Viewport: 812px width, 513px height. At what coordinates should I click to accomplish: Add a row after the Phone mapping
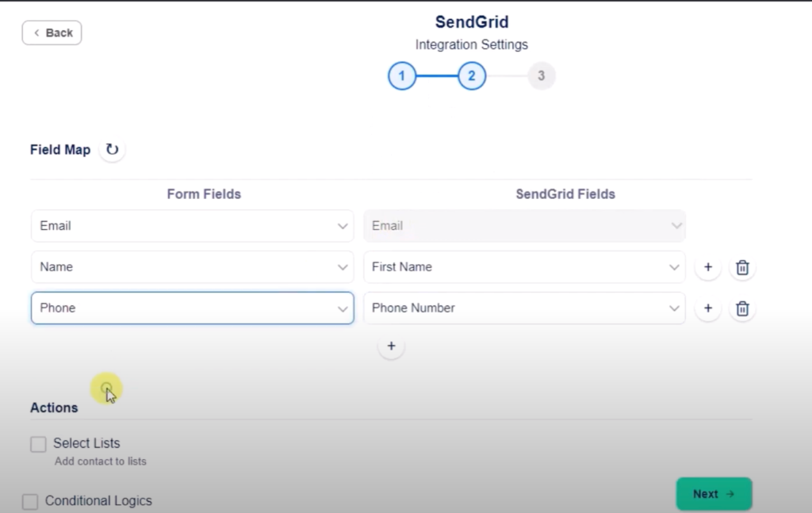[x=708, y=309]
